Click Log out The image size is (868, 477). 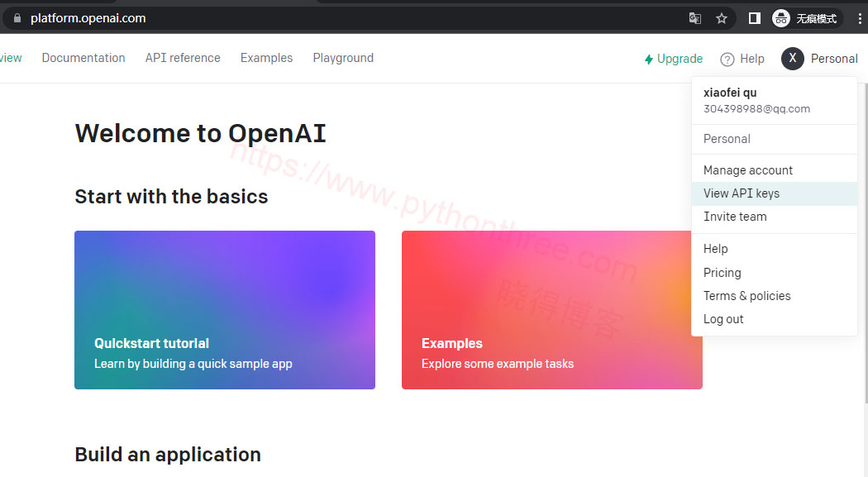pos(775,319)
